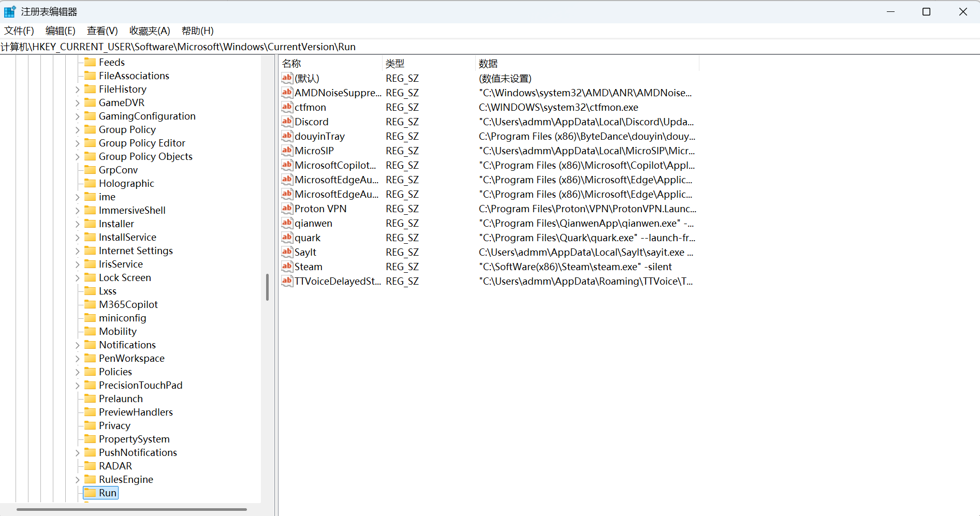
Task: Click the Registry Editor app icon in title bar
Action: point(10,11)
